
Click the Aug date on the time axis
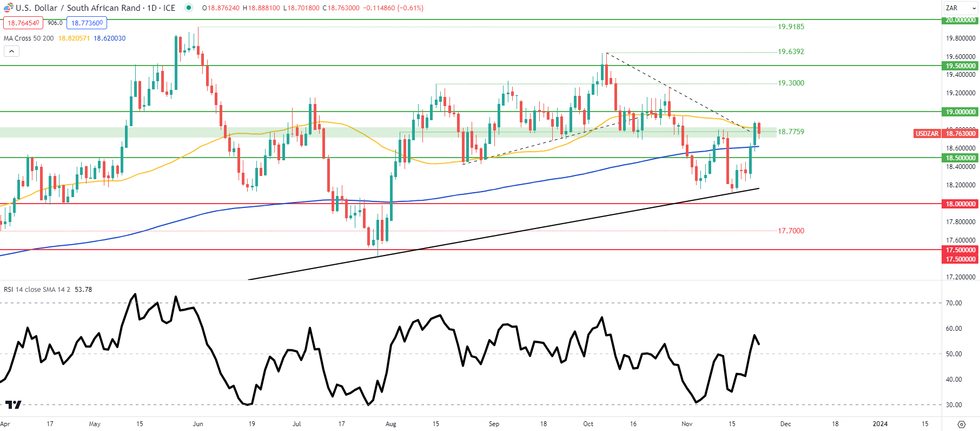[x=390, y=424]
